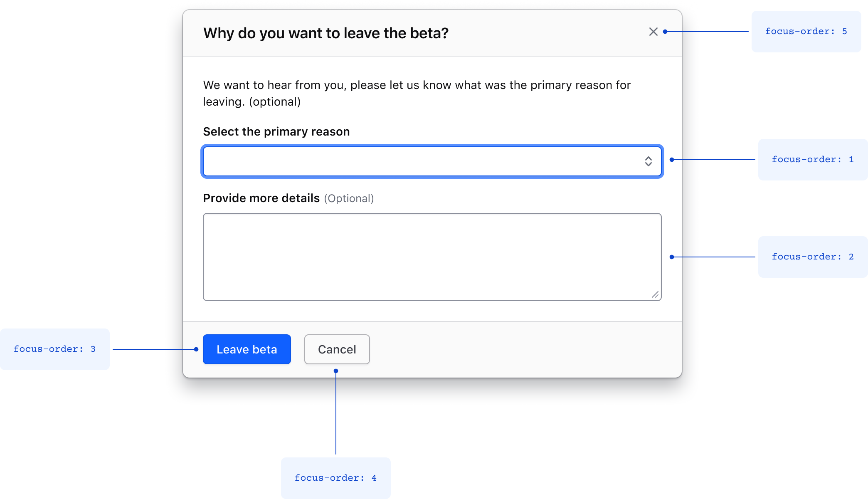The image size is (868, 499).
Task: Click the Leave beta button
Action: pos(247,349)
